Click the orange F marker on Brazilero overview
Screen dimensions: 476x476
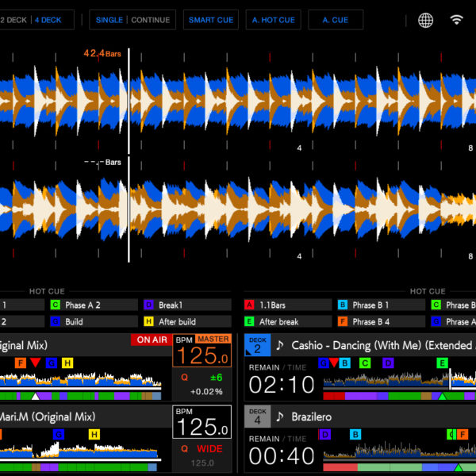click(x=463, y=435)
